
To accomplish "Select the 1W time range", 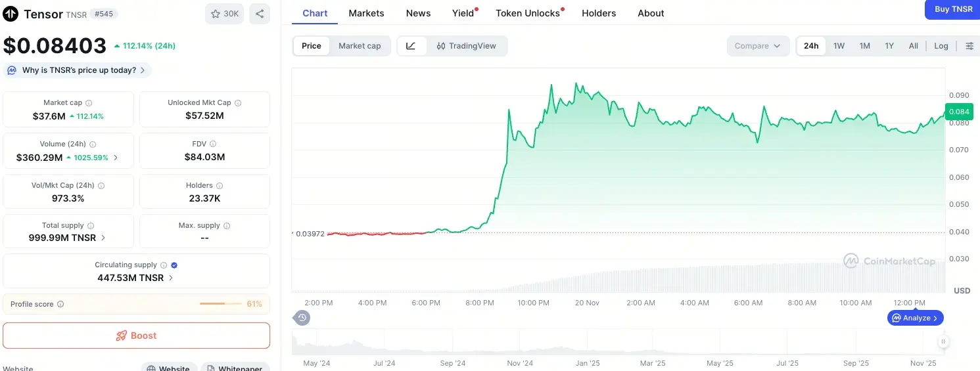I will coord(839,46).
